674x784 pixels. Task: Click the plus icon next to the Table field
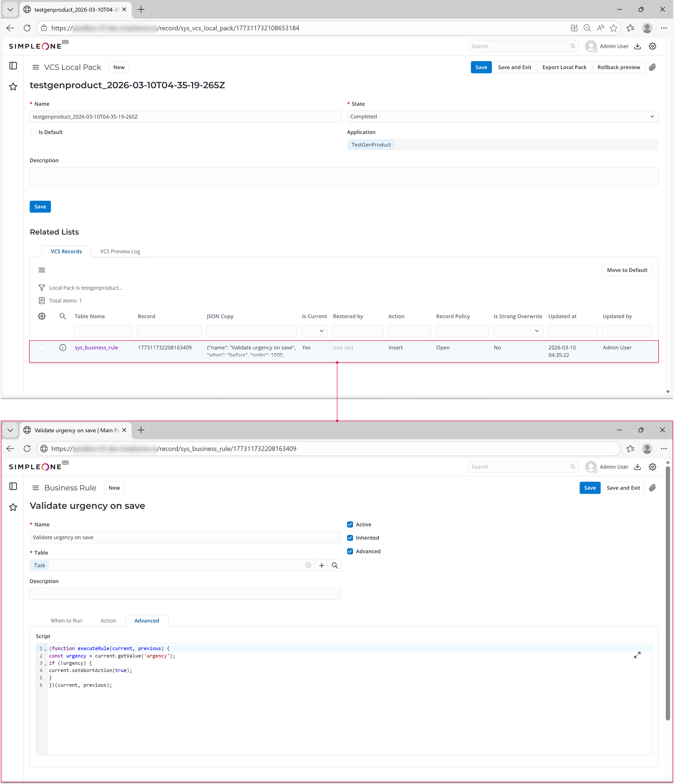point(321,565)
